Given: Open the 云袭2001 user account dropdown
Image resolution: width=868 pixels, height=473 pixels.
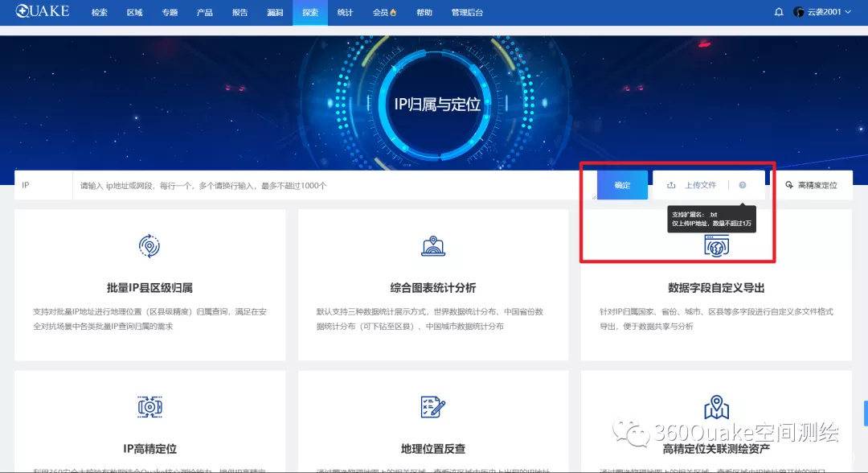Looking at the screenshot, I should (x=821, y=12).
